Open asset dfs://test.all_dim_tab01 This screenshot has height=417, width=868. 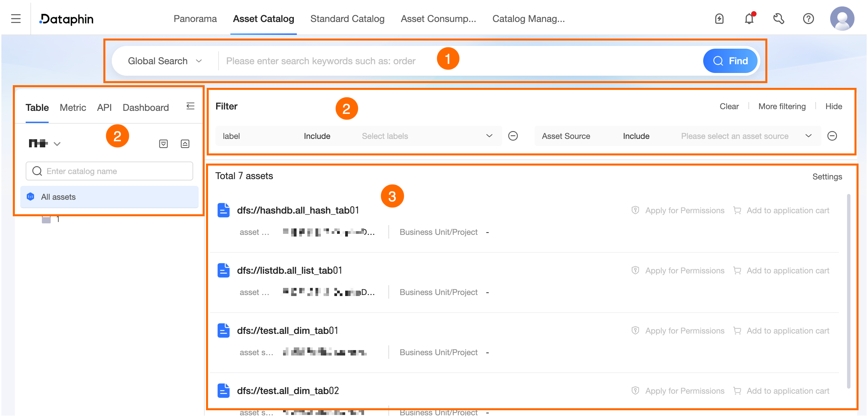287,330
